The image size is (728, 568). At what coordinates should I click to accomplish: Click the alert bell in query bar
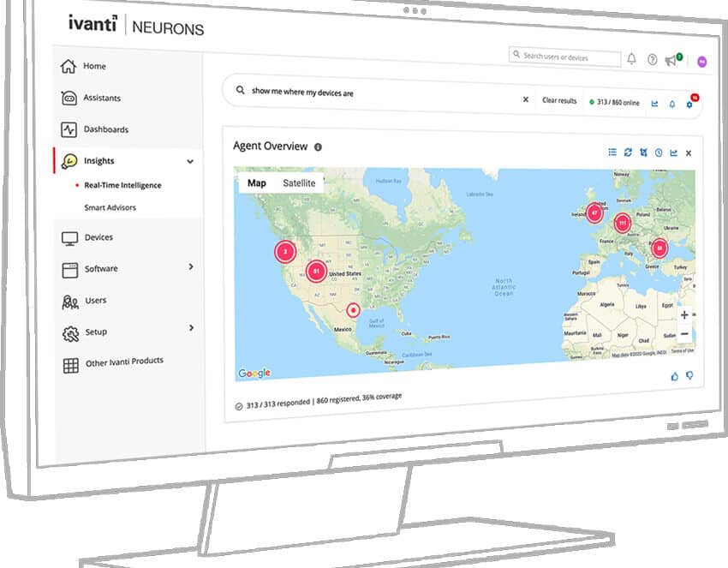671,104
